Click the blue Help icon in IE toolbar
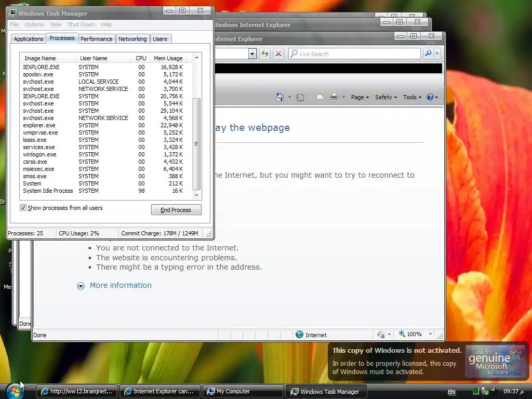This screenshot has height=399, width=532. 430,97
